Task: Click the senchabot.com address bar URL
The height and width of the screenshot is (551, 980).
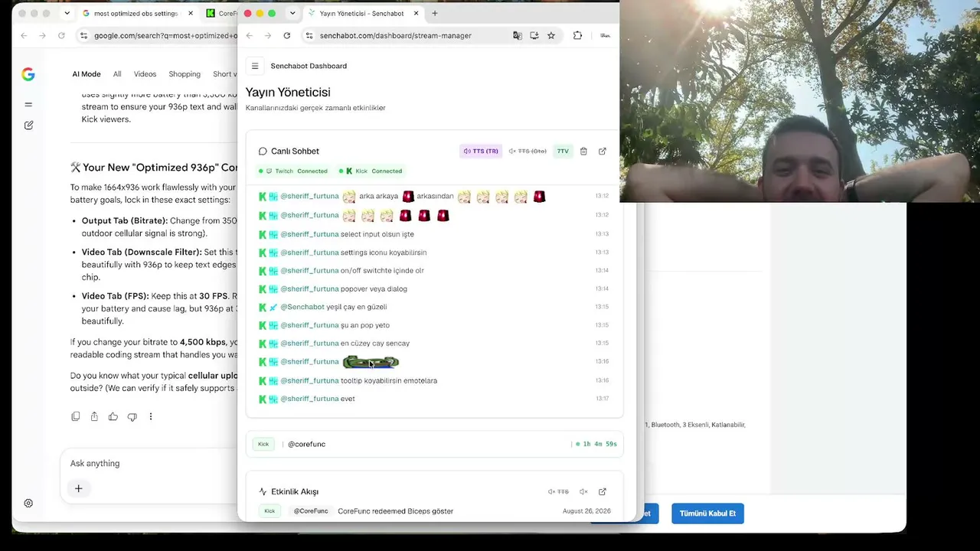Action: click(x=396, y=35)
